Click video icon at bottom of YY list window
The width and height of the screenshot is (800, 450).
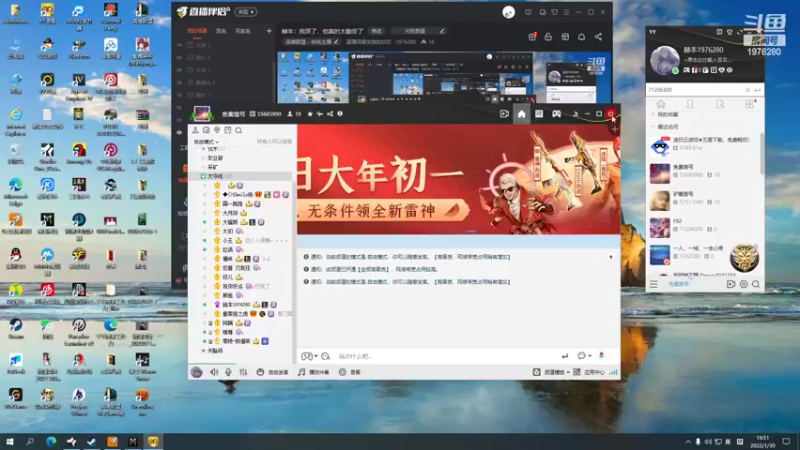click(x=731, y=284)
